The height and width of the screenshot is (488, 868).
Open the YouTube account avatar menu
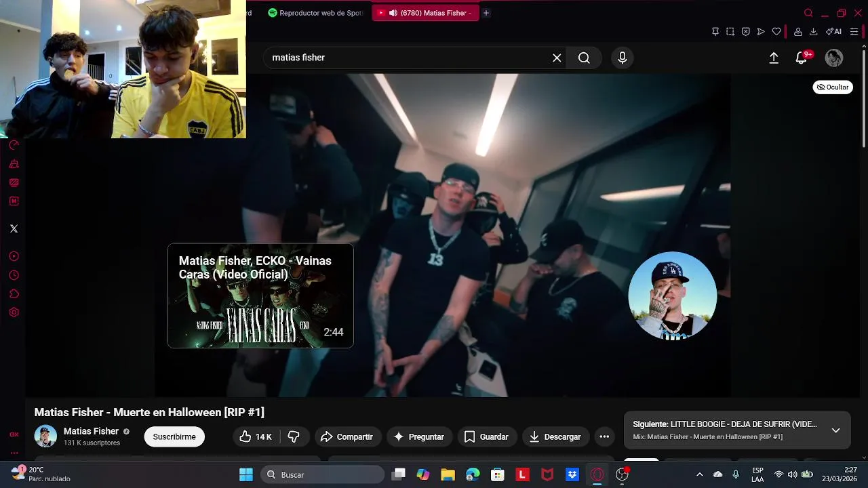tap(834, 58)
